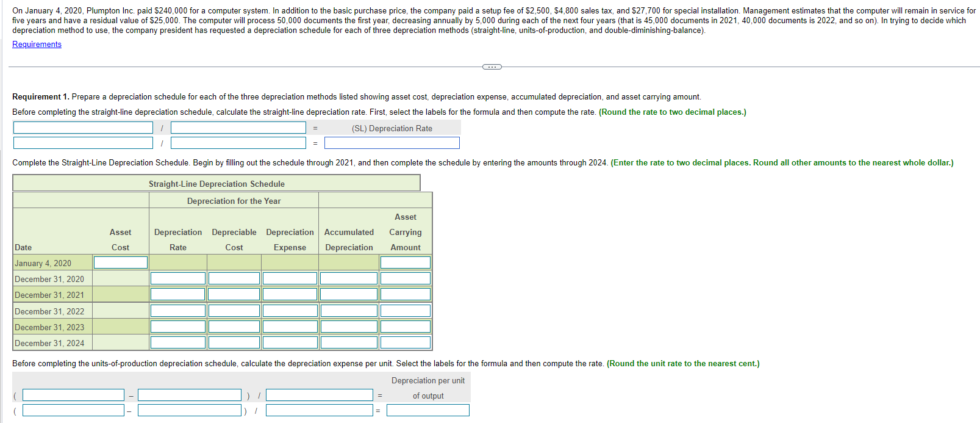Screen dimensions: 980x423
Task: Select denominator label of SL rate formula
Action: 238,128
